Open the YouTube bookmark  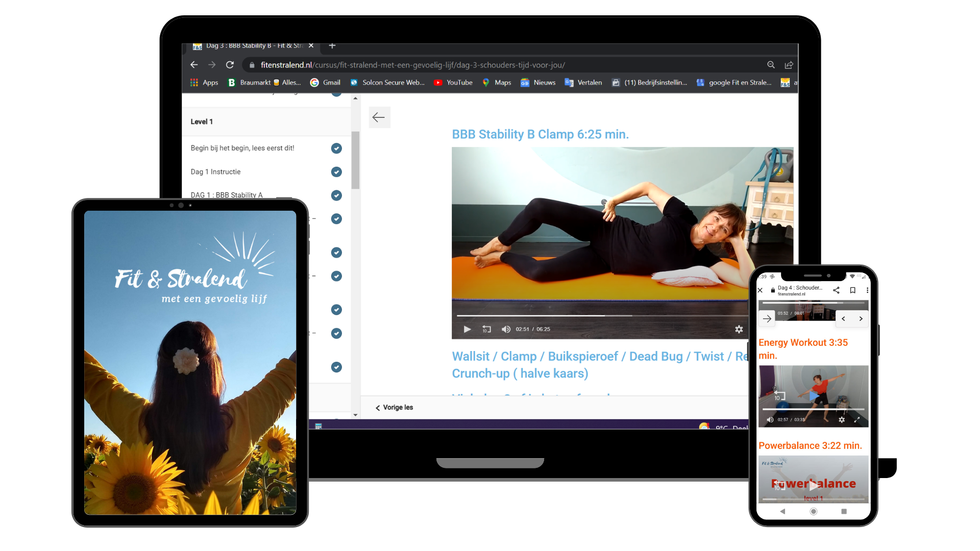click(x=453, y=82)
